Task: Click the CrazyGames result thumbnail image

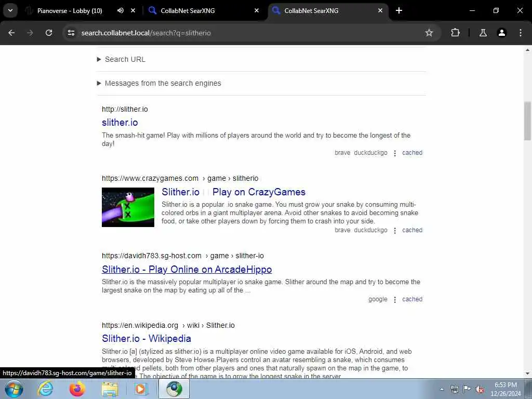Action: (x=128, y=207)
